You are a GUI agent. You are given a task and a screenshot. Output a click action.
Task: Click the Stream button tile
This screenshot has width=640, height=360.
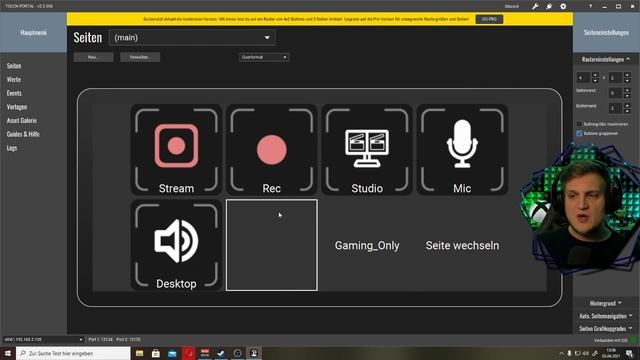point(176,149)
